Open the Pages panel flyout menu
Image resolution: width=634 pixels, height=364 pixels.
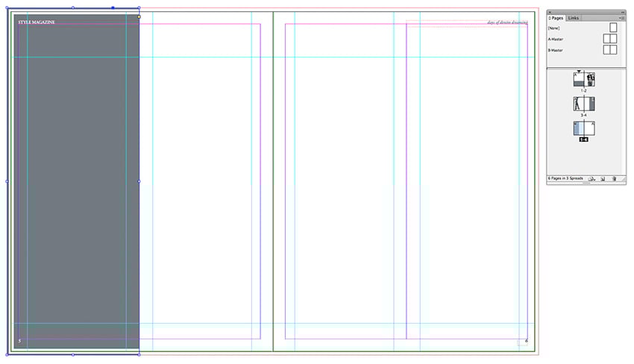pyautogui.click(x=621, y=18)
